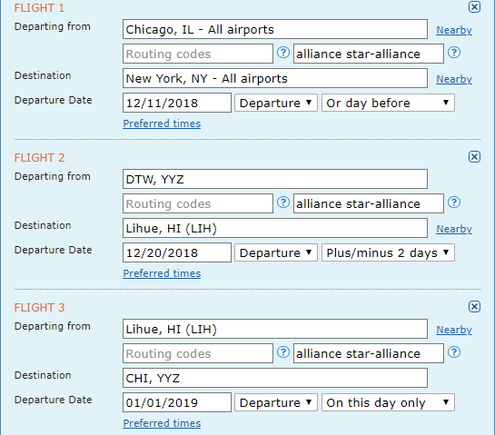This screenshot has width=495, height=435.
Task: Click the DTW, YYZ departing from field
Action: point(275,179)
